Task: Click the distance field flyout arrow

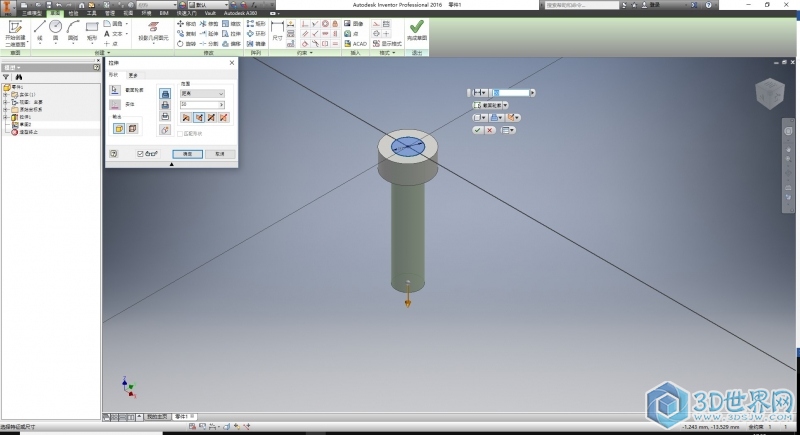Action: click(x=221, y=105)
